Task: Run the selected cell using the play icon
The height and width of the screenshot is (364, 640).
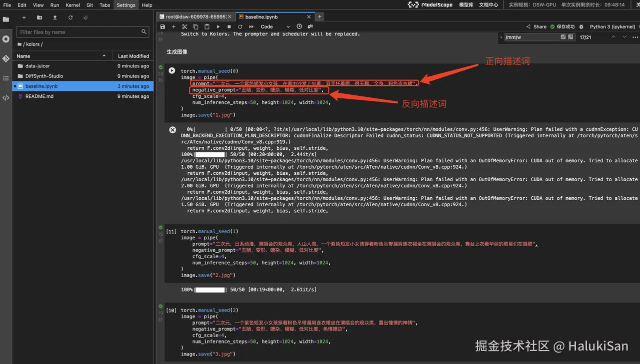Action: tap(218, 26)
